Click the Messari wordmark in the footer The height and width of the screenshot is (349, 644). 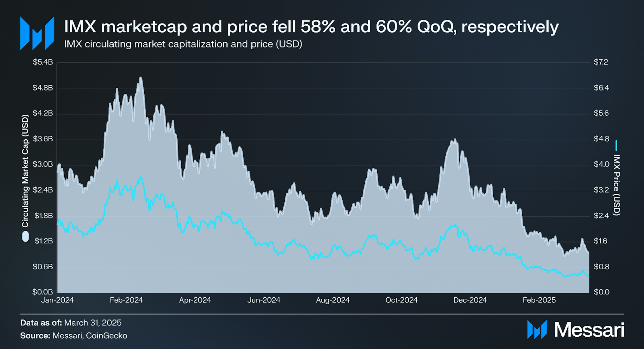(589, 330)
